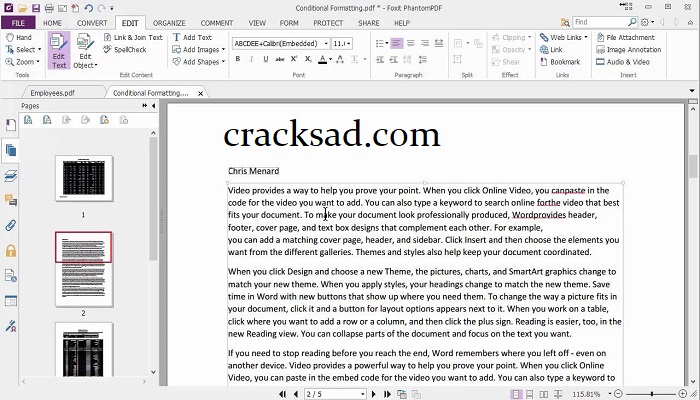Select page 3 thumbnail
The width and height of the screenshot is (700, 400).
pos(83,350)
